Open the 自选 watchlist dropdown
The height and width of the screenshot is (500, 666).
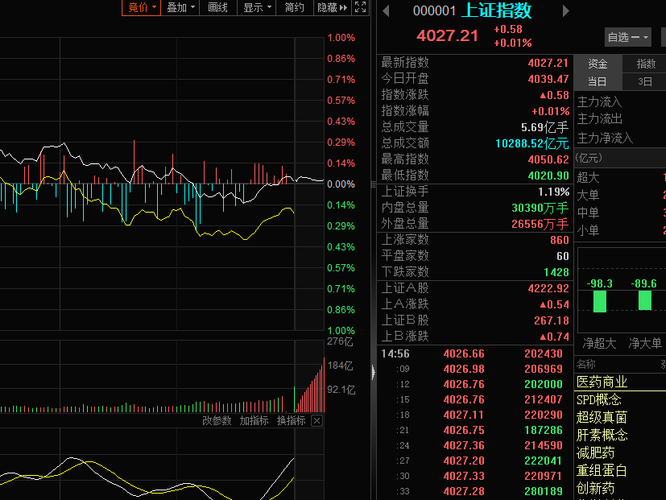click(x=628, y=37)
